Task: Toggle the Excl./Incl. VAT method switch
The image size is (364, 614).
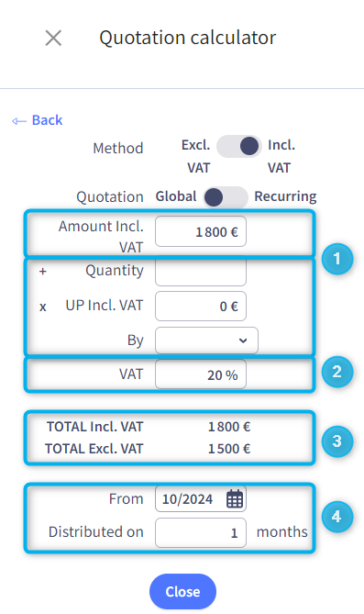Action: (x=238, y=147)
